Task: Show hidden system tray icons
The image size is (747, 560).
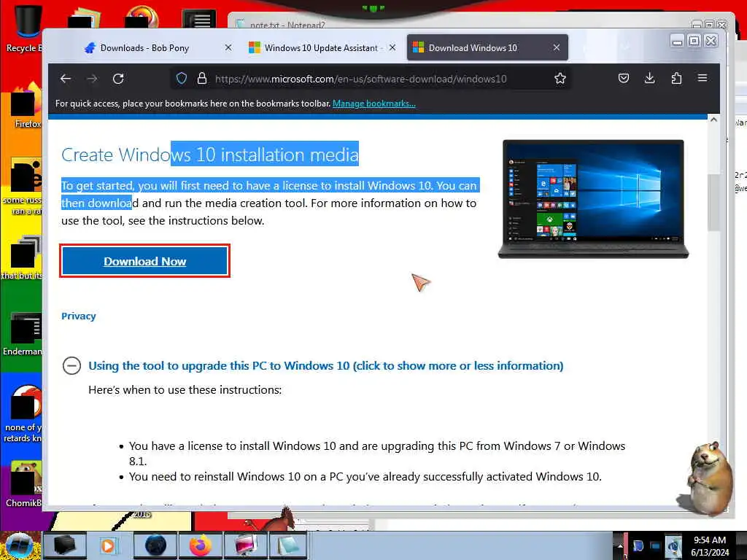Action: 620,545
